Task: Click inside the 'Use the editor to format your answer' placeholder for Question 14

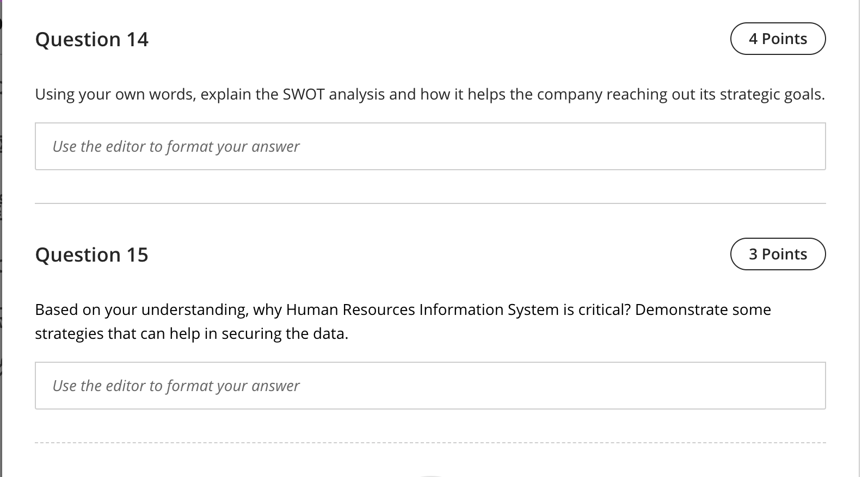Action: (x=175, y=146)
